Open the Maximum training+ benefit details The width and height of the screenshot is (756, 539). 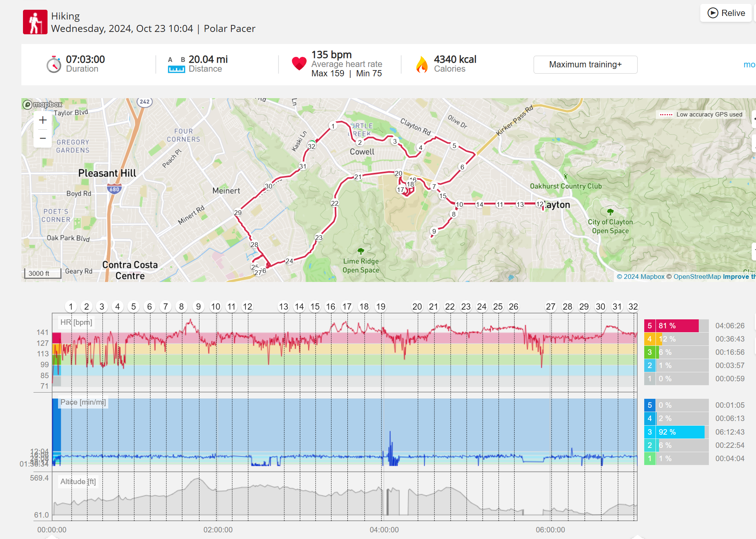tap(585, 65)
